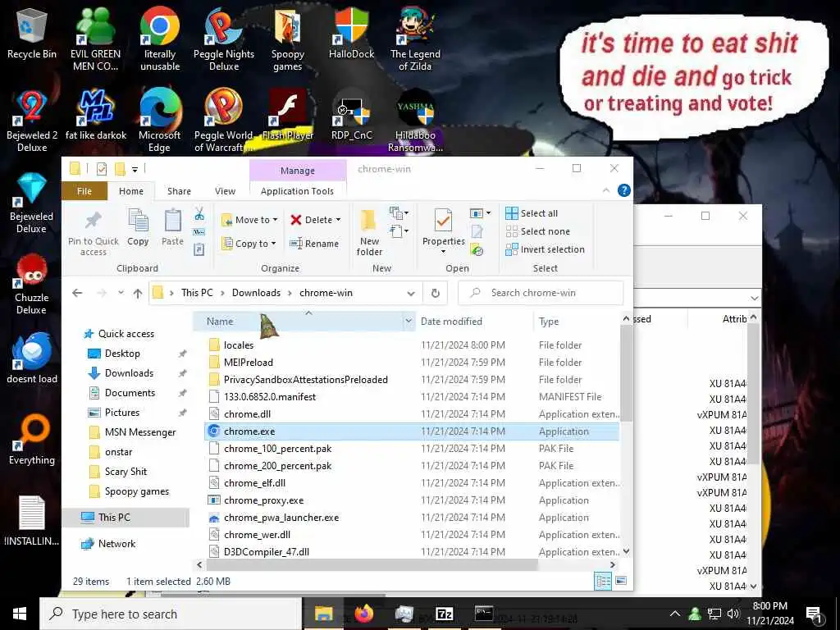
Task: Open the 'fat like darkok' shortcut
Action: click(95, 115)
